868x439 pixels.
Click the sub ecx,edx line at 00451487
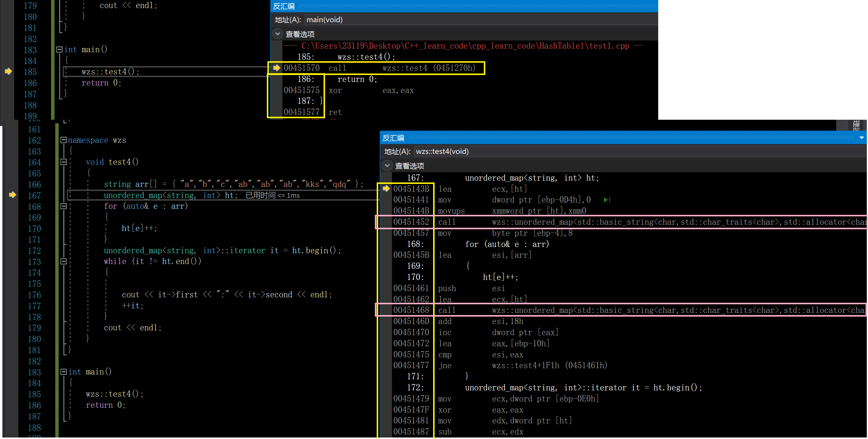458,432
